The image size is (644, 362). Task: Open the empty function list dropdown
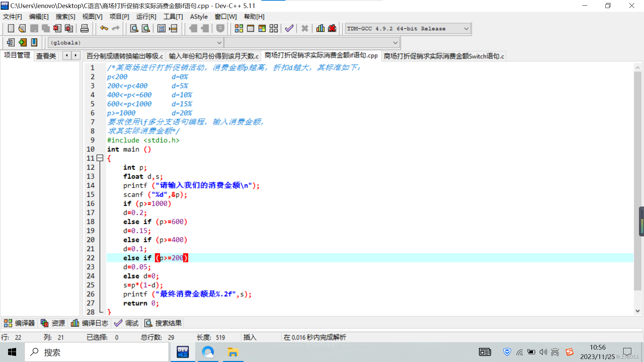395,43
